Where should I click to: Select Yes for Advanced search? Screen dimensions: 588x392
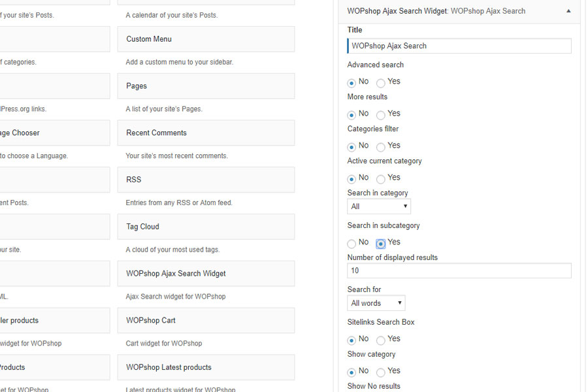[x=381, y=83]
